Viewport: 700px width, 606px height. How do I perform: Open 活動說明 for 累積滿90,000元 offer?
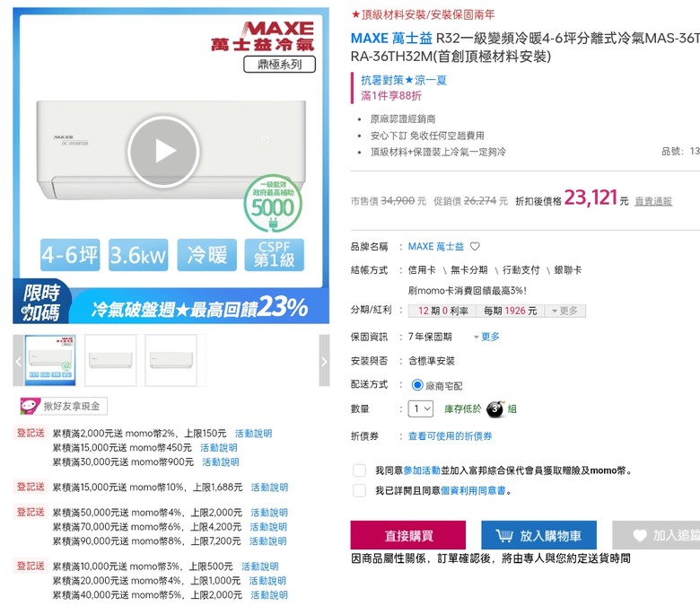click(267, 540)
